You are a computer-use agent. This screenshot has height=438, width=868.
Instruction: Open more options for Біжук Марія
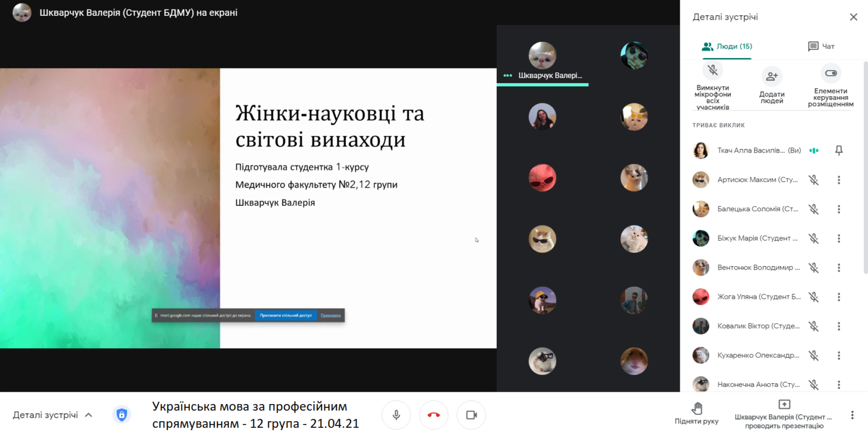pos(839,238)
